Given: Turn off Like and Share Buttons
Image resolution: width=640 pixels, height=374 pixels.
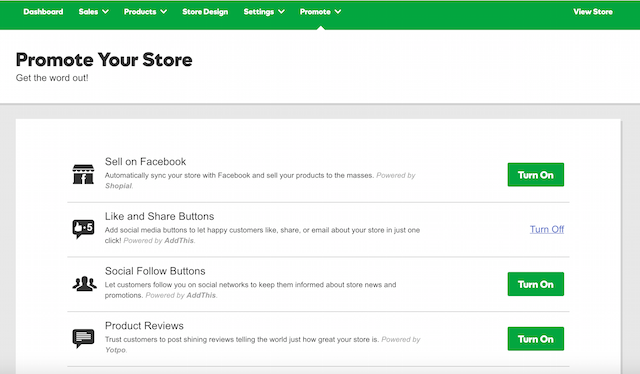Looking at the screenshot, I should coord(547,229).
